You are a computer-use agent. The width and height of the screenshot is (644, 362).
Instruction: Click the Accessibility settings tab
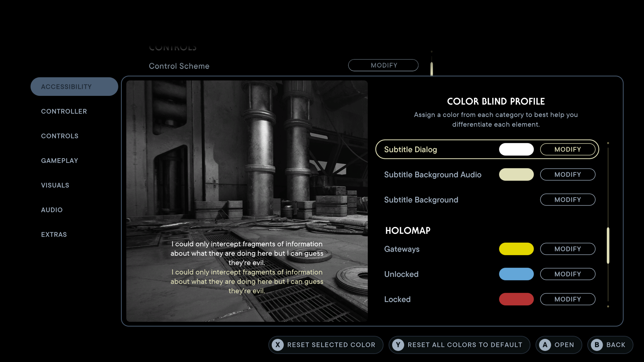point(74,86)
